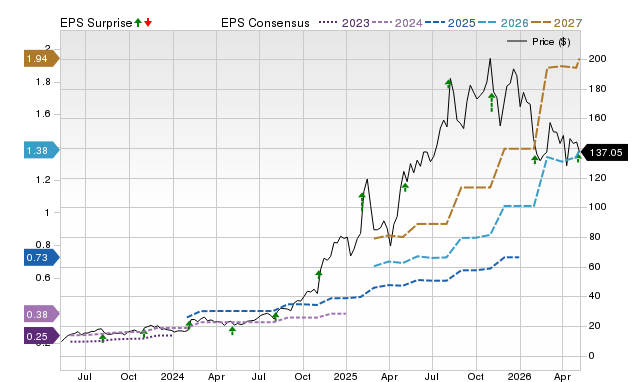Select the 2026 EPS consensus legend entry
Viewport: 640px width, 382px height.
(503, 23)
